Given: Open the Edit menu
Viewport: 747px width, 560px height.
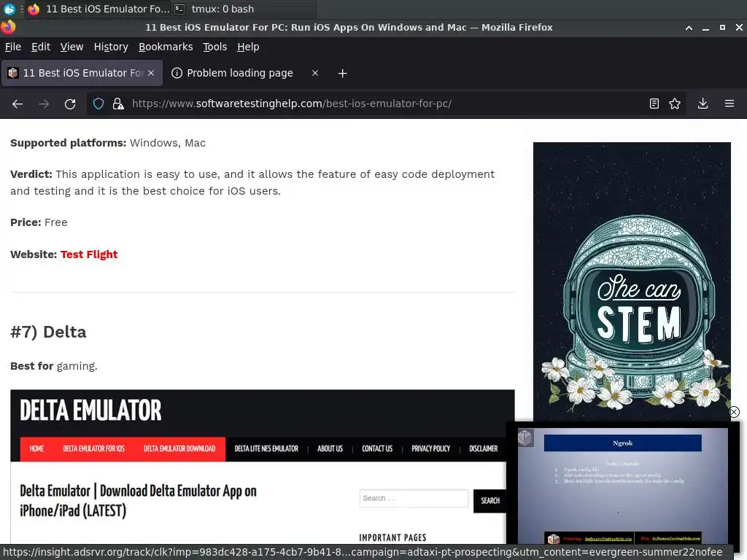Looking at the screenshot, I should (x=41, y=47).
